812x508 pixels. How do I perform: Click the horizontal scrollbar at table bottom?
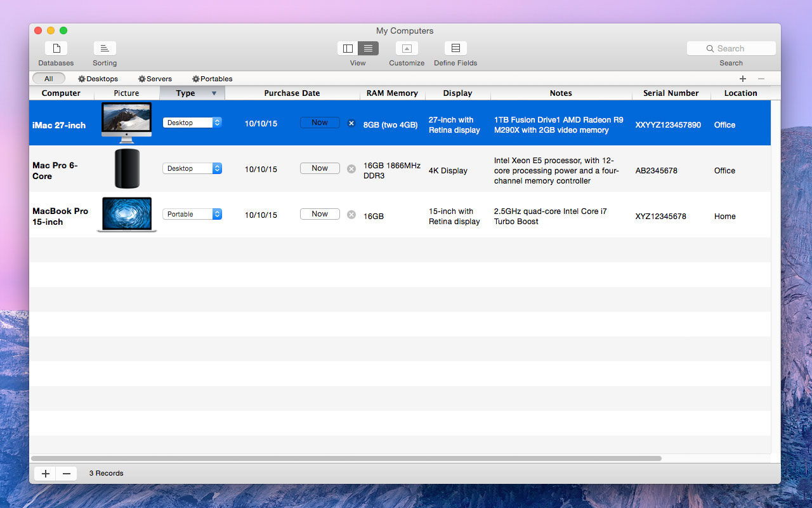(346, 458)
